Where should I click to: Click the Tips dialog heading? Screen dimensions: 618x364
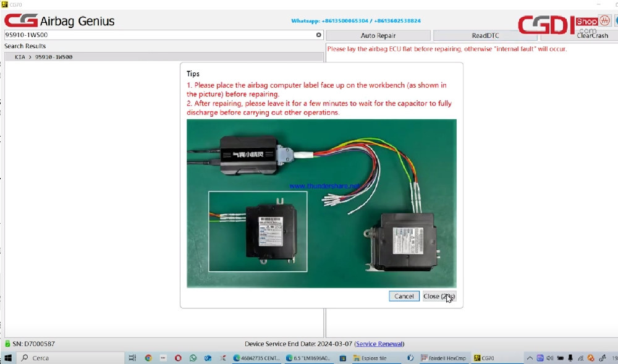[x=193, y=74]
